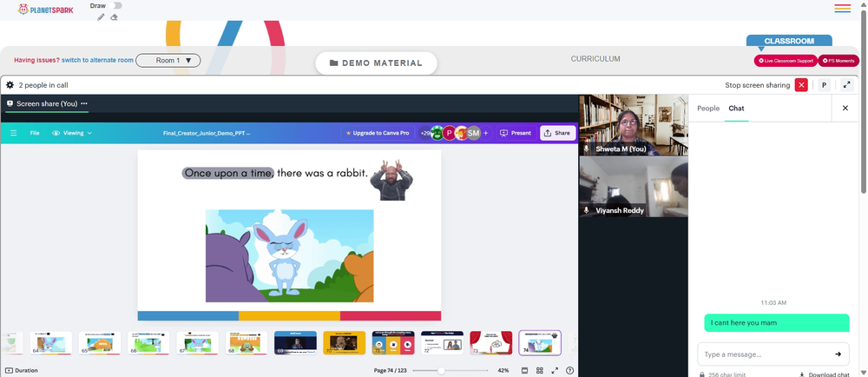Open the Canva File menu

35,133
